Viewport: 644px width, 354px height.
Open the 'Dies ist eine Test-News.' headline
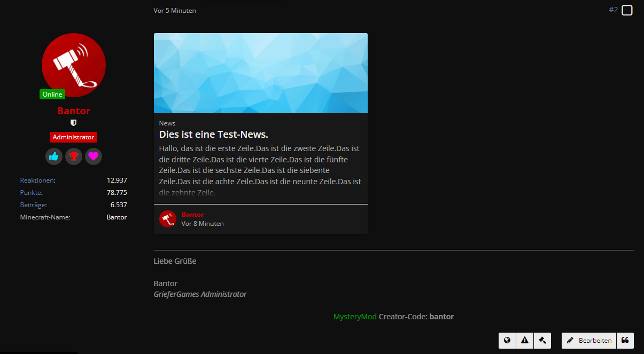pyautogui.click(x=213, y=135)
